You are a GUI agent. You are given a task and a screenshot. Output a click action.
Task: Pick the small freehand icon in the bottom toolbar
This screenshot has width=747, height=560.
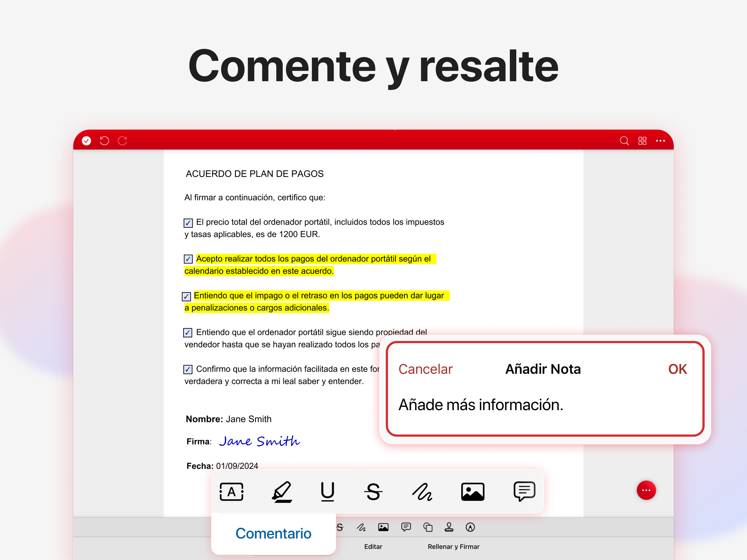point(361,527)
